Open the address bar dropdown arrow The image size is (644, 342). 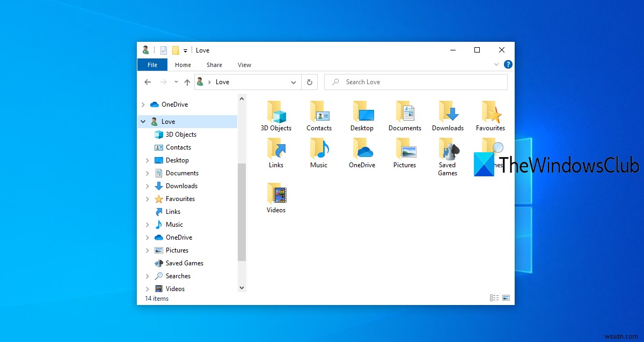coord(294,81)
